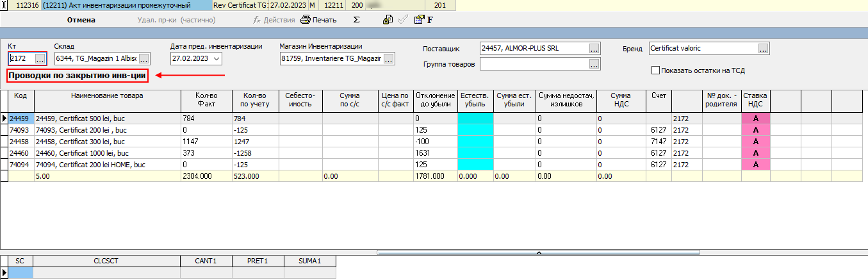Open lookup button next to Кт field

[x=40, y=59]
